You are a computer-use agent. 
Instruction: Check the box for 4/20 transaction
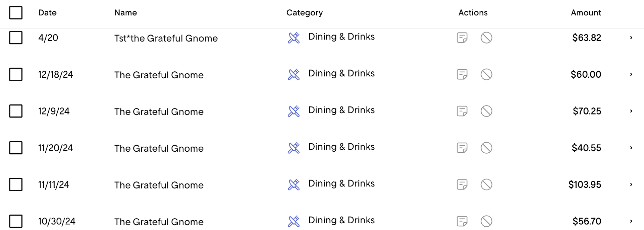tap(16, 37)
